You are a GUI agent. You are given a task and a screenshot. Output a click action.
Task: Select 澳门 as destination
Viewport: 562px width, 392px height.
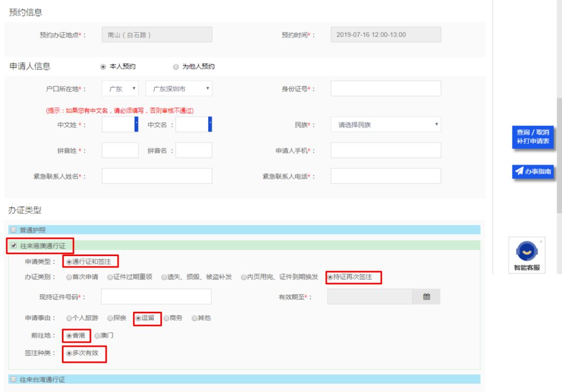pyautogui.click(x=97, y=336)
